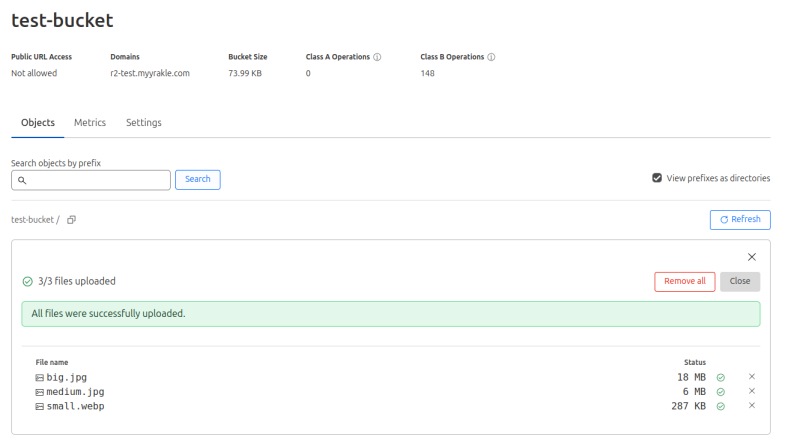Remove small.webp from upload list

752,405
